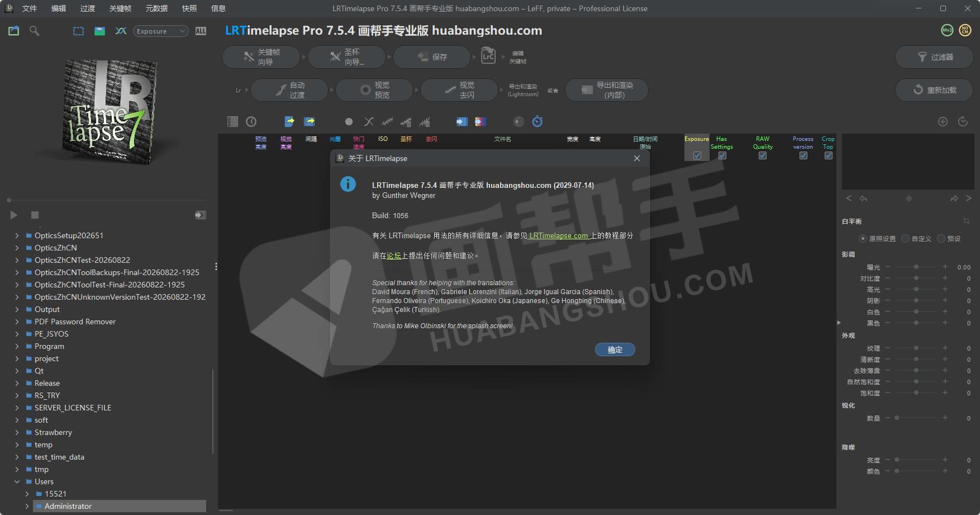Click the orange-purple gradient arrow icon

click(481, 121)
